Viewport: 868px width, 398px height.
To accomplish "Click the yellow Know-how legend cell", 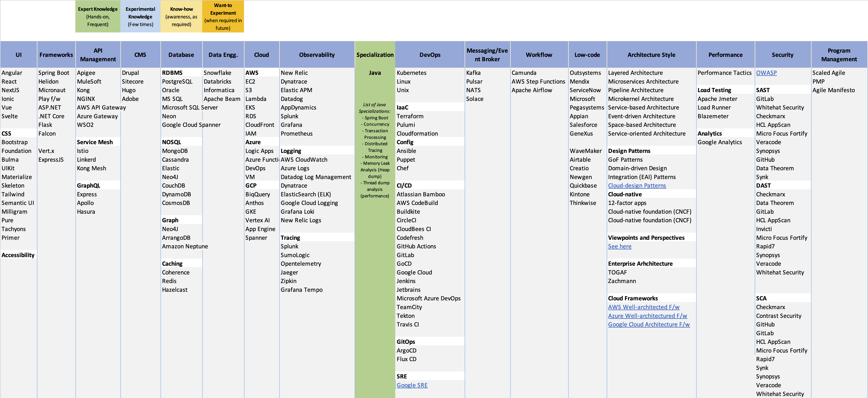I will tap(181, 17).
